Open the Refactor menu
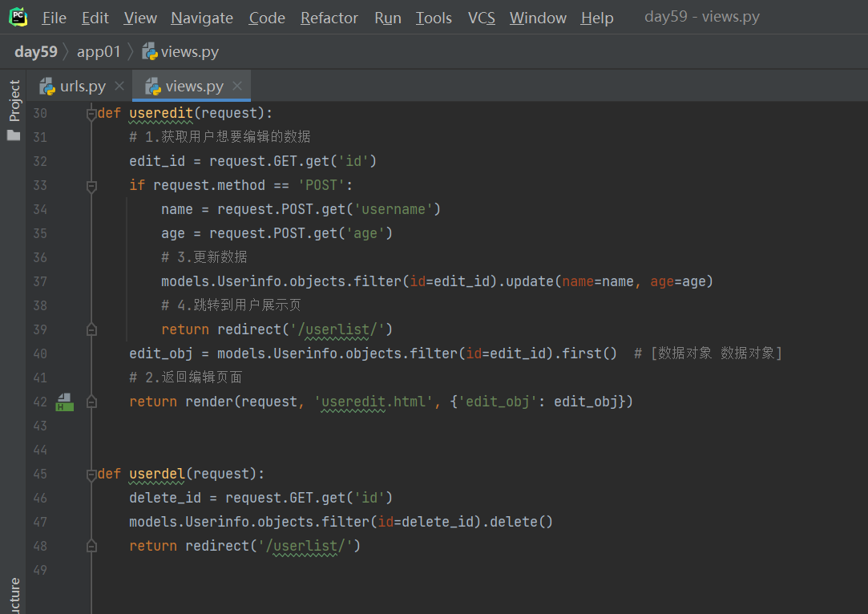The image size is (868, 614). click(329, 18)
